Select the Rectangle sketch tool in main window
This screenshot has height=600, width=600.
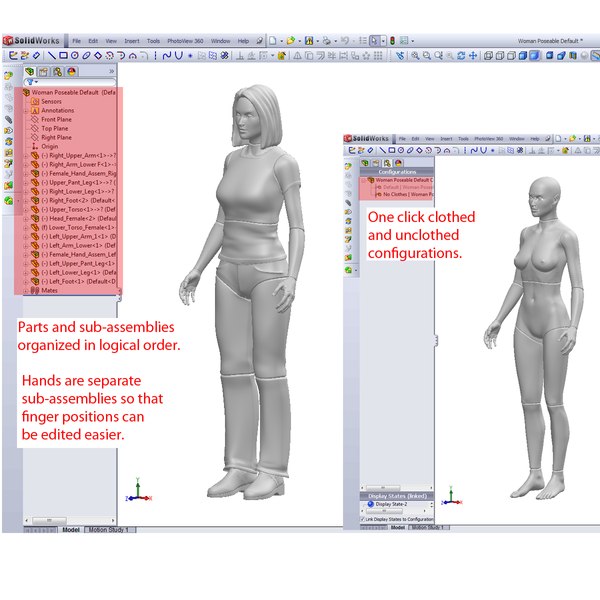[x=63, y=56]
